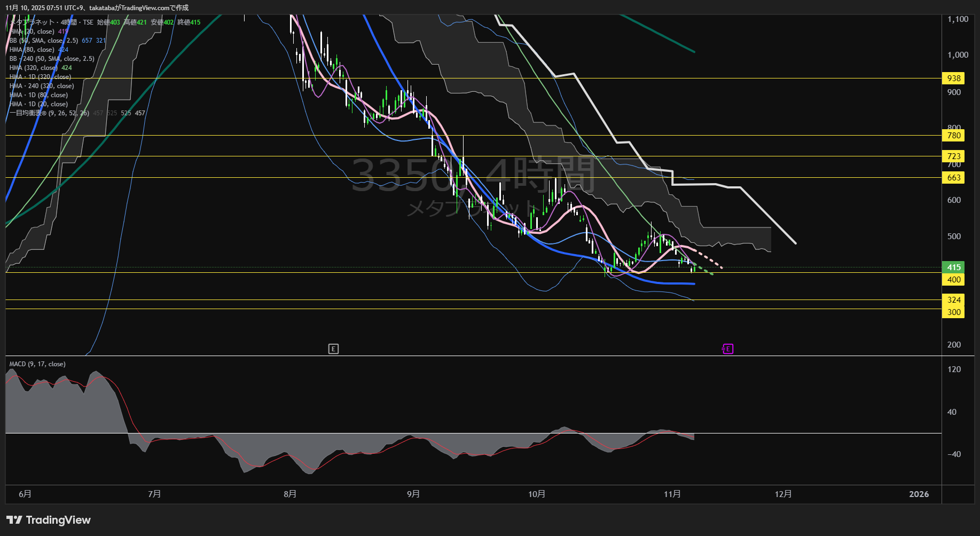The width and height of the screenshot is (980, 536).
Task: Click the 2026 label on time axis
Action: 919,494
